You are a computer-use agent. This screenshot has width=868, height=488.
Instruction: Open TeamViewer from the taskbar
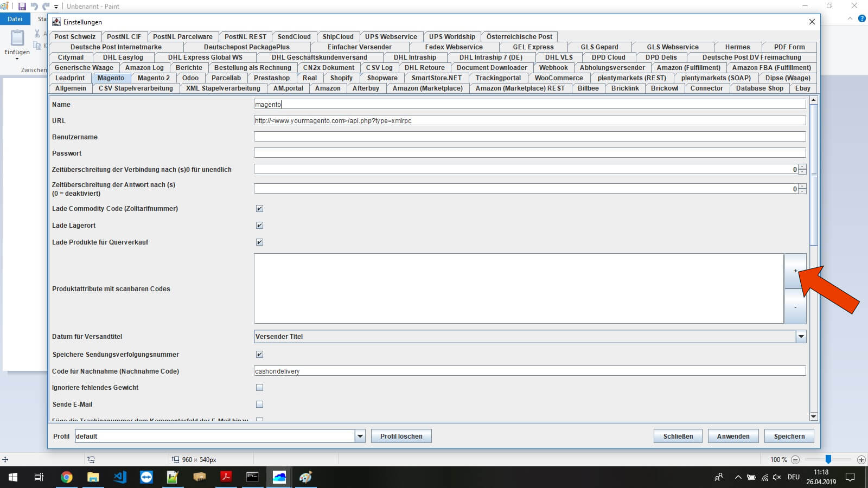(146, 477)
